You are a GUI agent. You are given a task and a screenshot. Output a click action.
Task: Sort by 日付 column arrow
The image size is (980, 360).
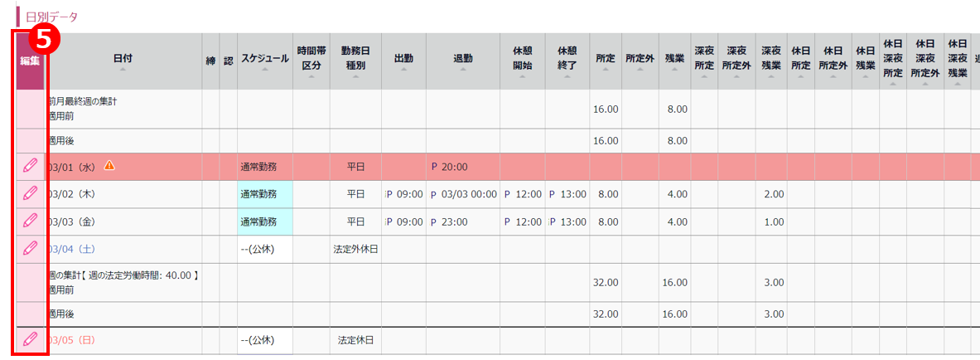click(x=123, y=71)
